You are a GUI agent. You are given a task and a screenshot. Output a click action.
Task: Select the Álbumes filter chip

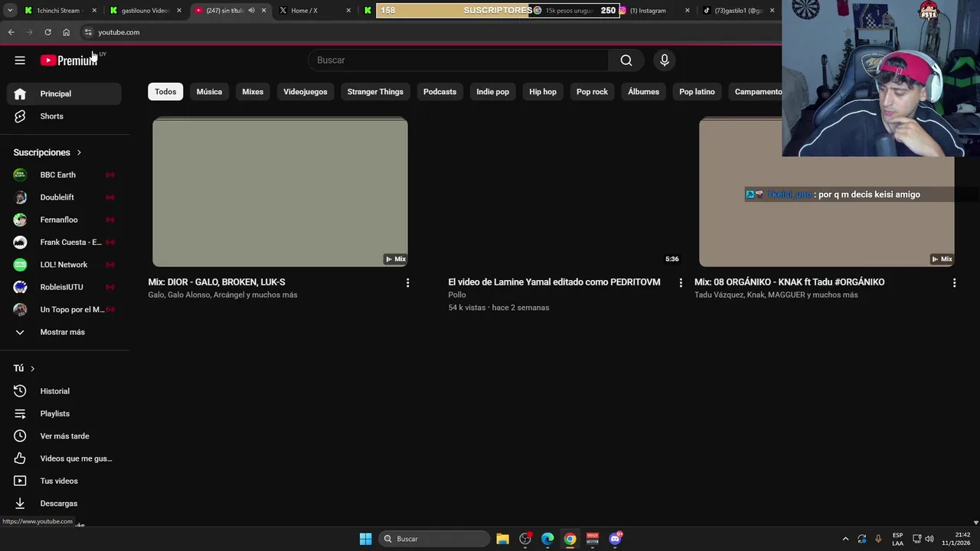[643, 92]
